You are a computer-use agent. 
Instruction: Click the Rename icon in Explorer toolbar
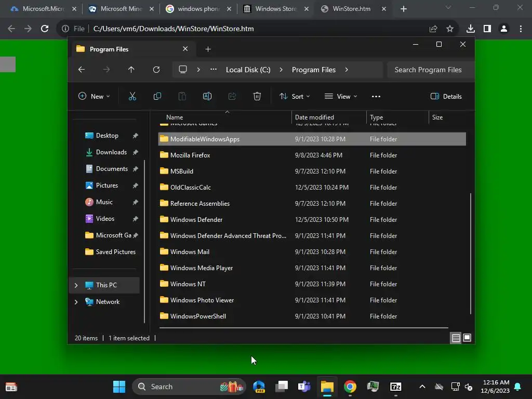coord(207,96)
